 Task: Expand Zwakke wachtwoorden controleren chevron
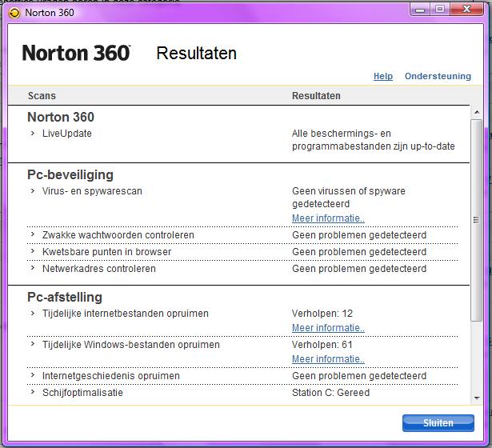coord(33,234)
